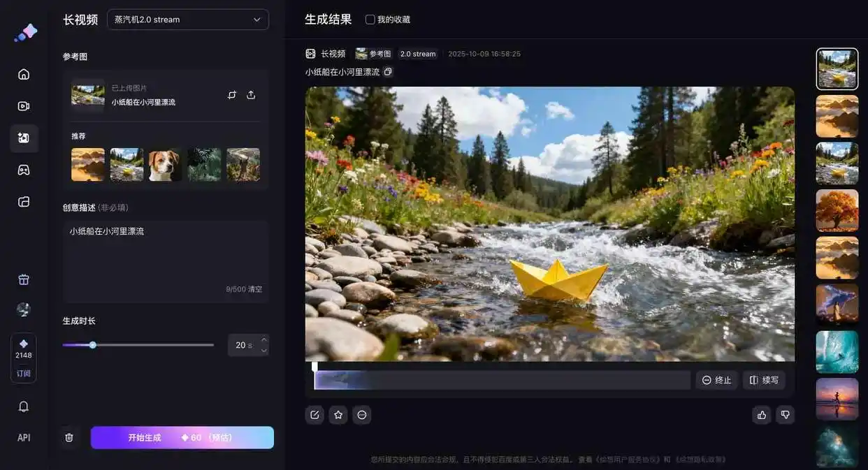Click the 终止 stop button
868x470 pixels.
(x=716, y=380)
